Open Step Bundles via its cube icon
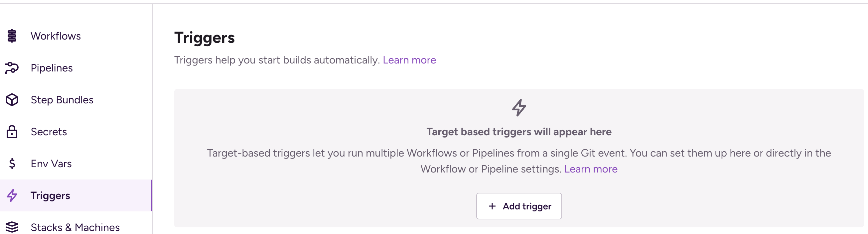Viewport: 868px width, 234px height. (12, 100)
